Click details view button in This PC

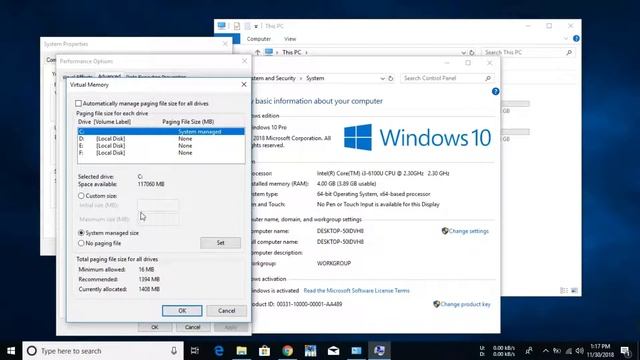pyautogui.click(x=564, y=291)
